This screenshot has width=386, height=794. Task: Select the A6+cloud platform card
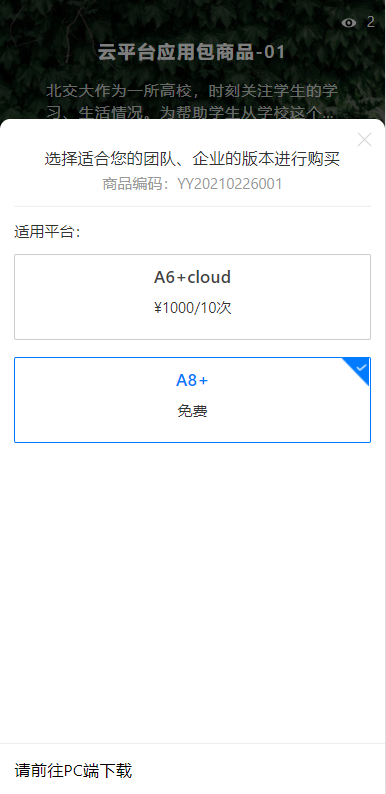(192, 297)
